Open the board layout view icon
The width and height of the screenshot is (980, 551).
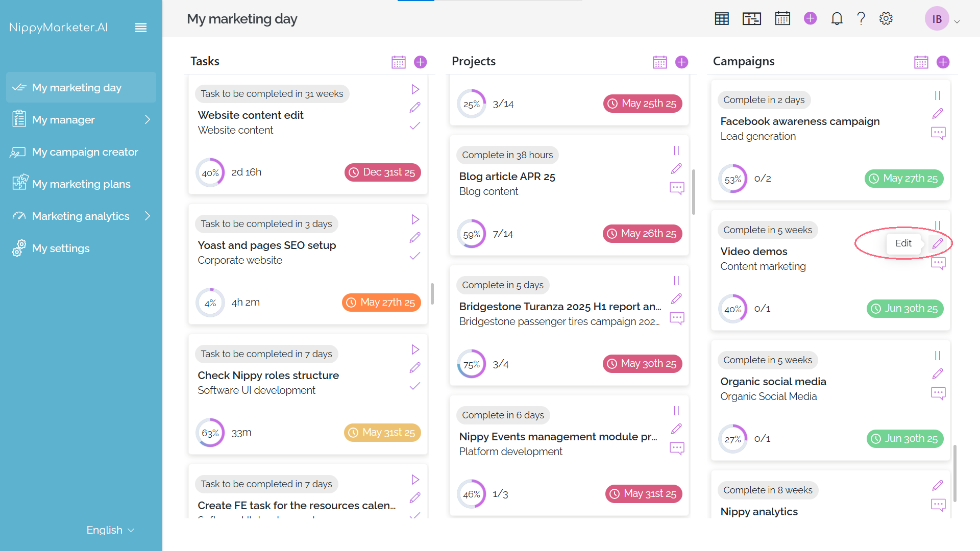click(752, 19)
